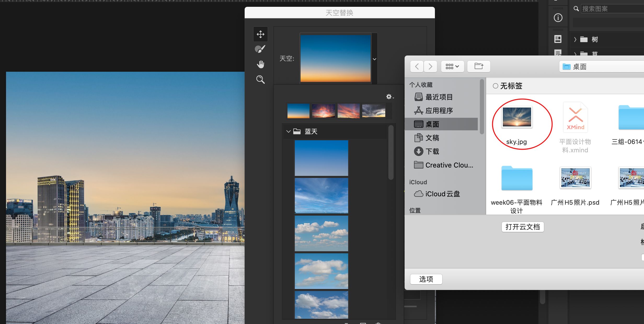Viewport: 644px width, 324px height.
Task: Click the info panel icon
Action: pos(558,18)
